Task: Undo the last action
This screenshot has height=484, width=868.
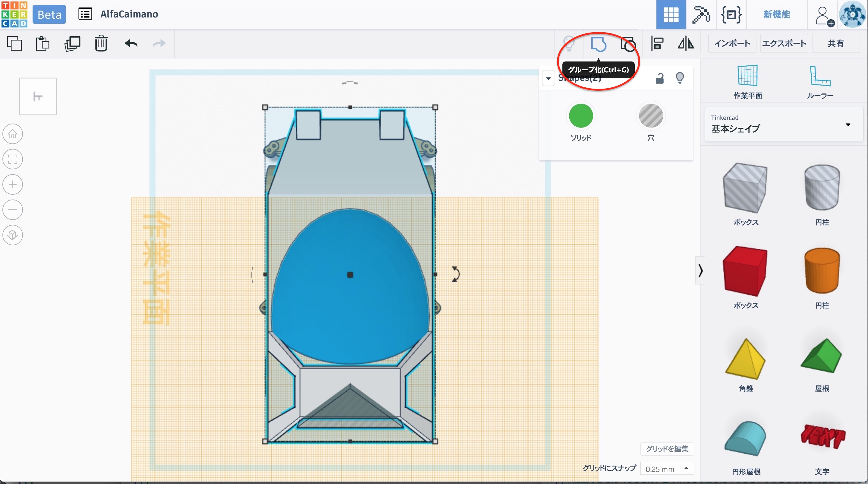Action: (x=131, y=43)
